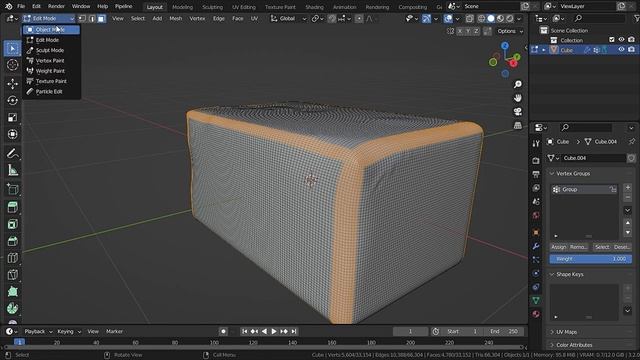Choose Object Mode from the mode list

pos(51,29)
